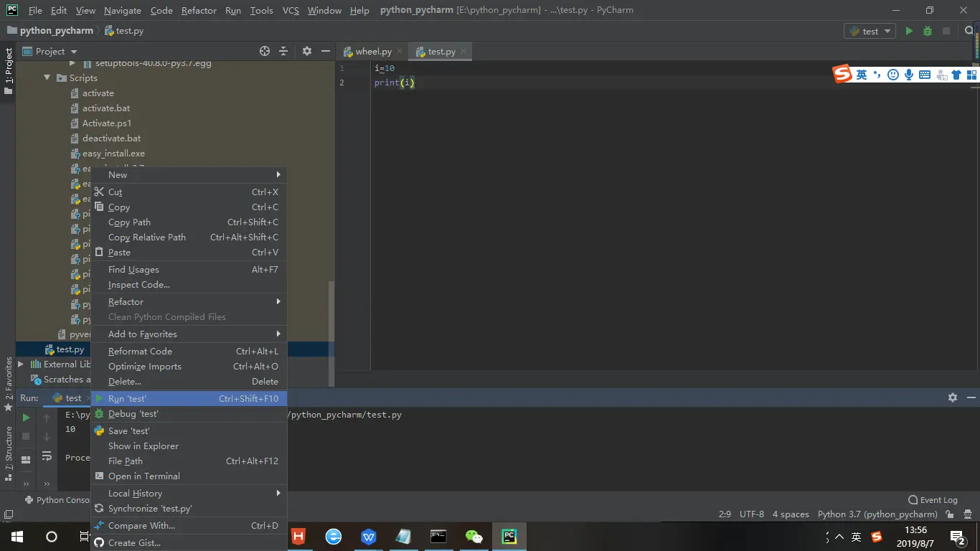Open the 'test' run configuration dropdown
Viewport: 980px width, 551px height.
click(x=870, y=31)
